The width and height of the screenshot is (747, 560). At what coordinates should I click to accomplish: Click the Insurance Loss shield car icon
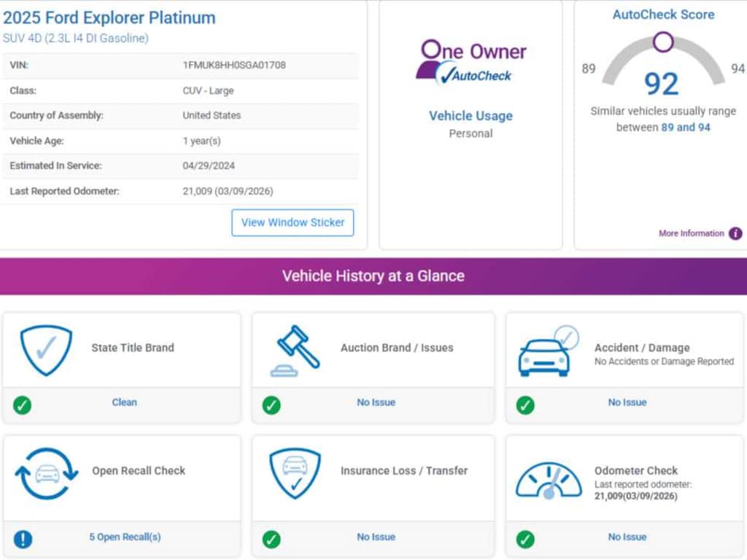(295, 473)
